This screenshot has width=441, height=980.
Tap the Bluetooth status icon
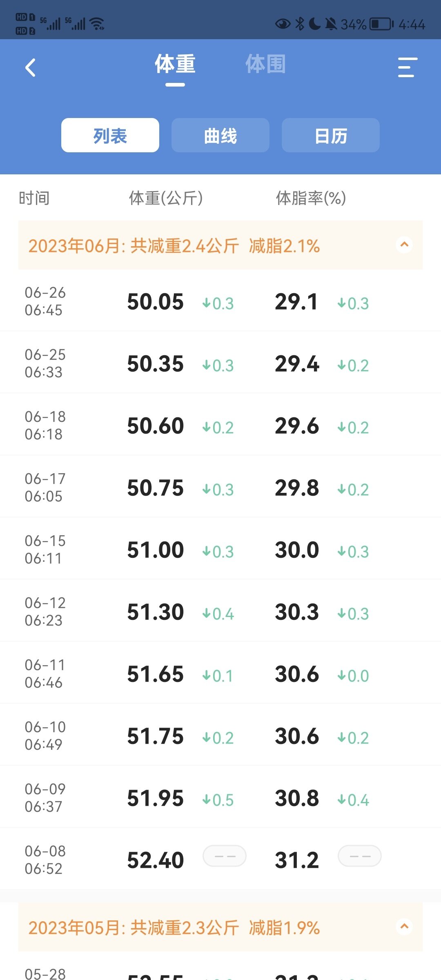(x=300, y=24)
